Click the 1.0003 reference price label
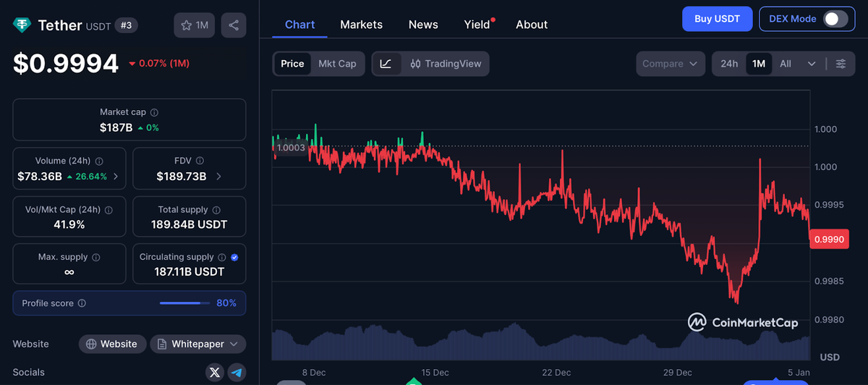868x385 pixels. coord(291,148)
